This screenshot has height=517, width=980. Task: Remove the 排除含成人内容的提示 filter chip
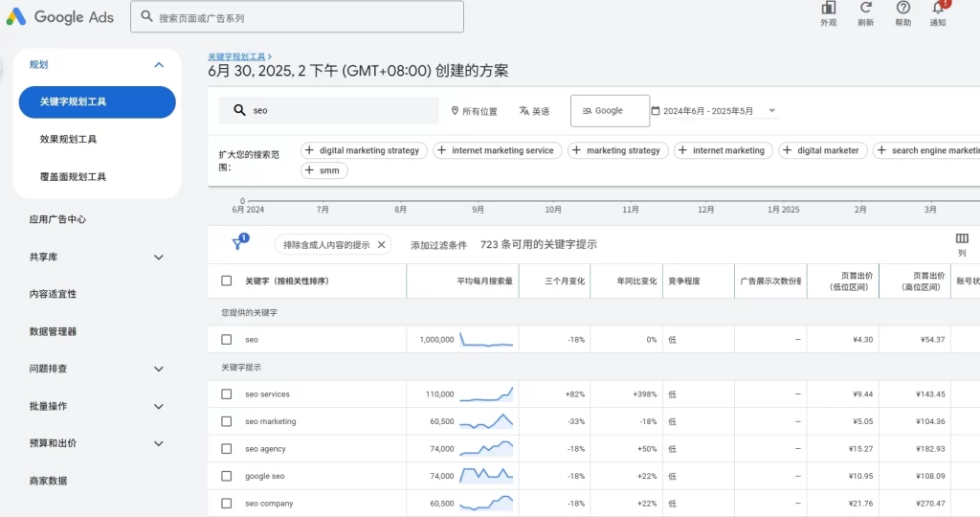tap(381, 244)
